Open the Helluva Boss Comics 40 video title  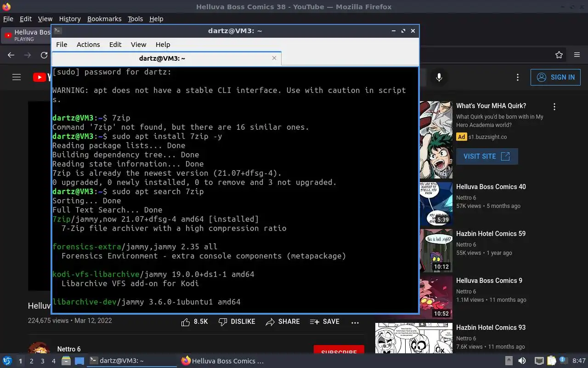tap(491, 187)
